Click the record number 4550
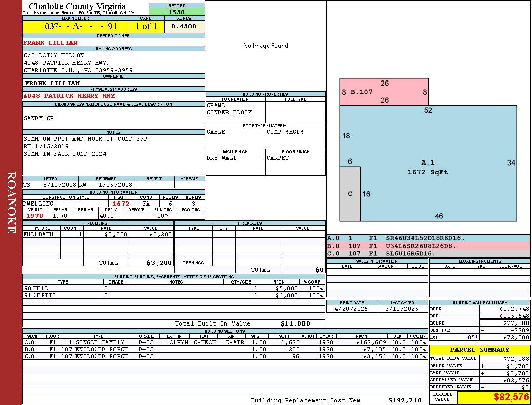This screenshot has height=405, width=532. (x=177, y=12)
